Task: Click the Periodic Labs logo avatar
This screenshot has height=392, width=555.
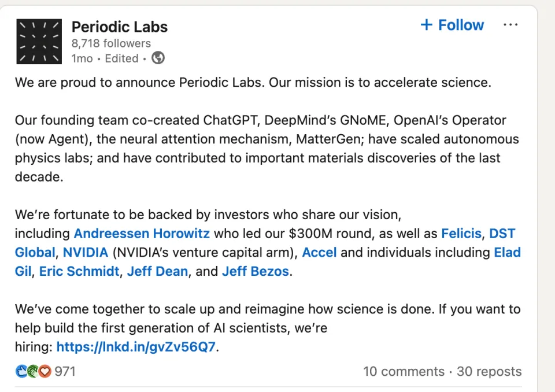Action: point(39,41)
